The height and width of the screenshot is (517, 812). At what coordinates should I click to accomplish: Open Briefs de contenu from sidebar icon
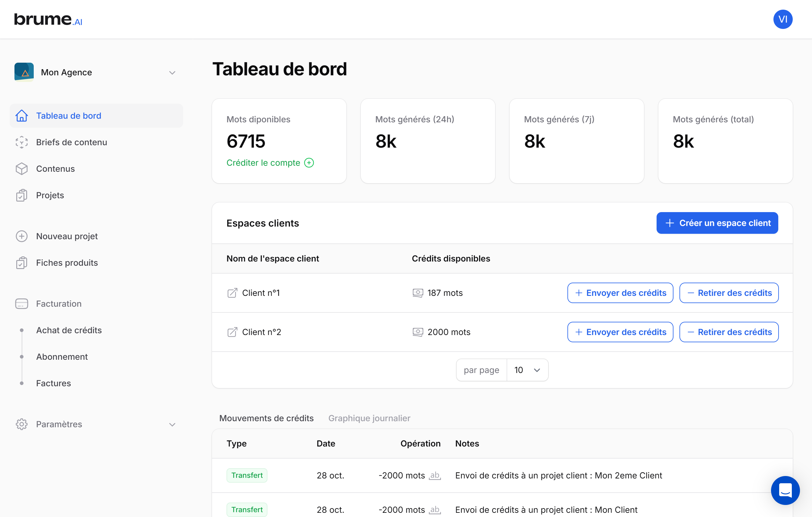coord(22,142)
